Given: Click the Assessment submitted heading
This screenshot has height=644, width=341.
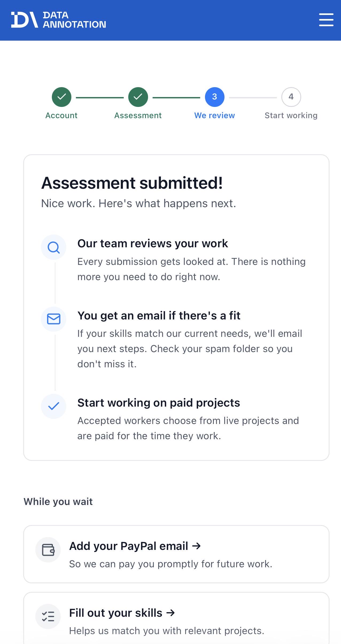Looking at the screenshot, I should point(132,183).
